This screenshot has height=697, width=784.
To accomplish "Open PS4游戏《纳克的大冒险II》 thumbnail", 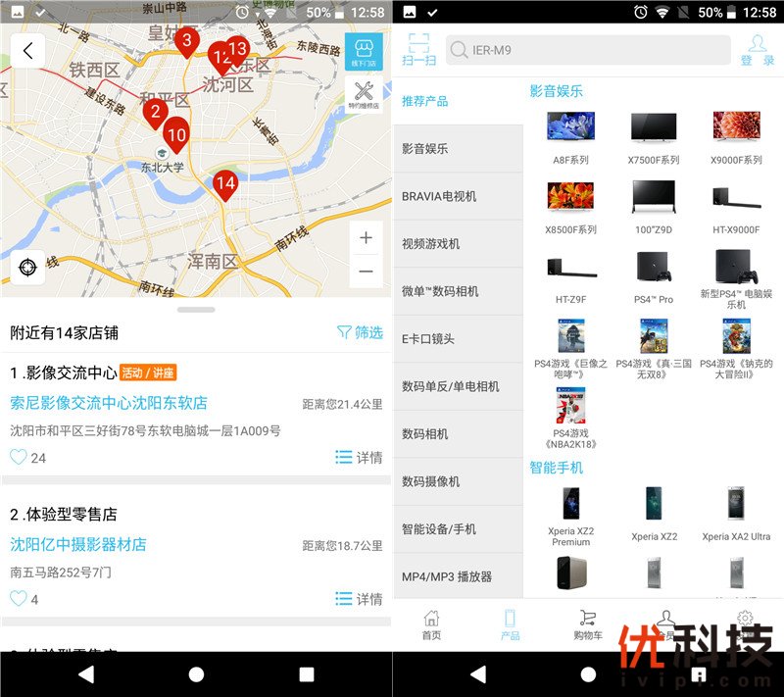I will 737,336.
